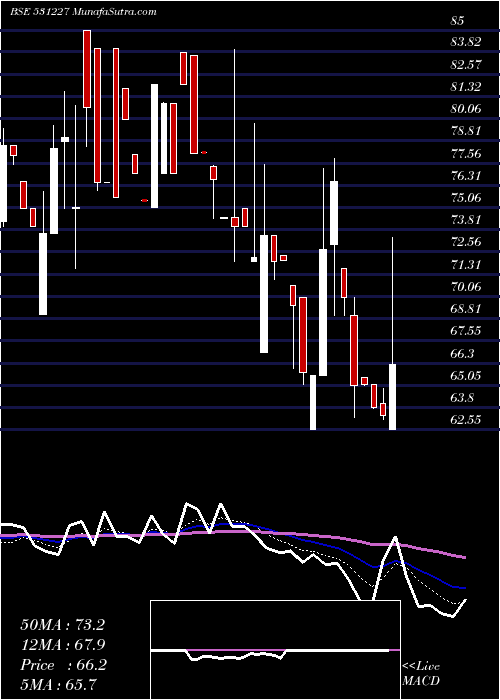Click the tallest red candlestick near 83.82
500x700 pixels.
click(x=116, y=123)
